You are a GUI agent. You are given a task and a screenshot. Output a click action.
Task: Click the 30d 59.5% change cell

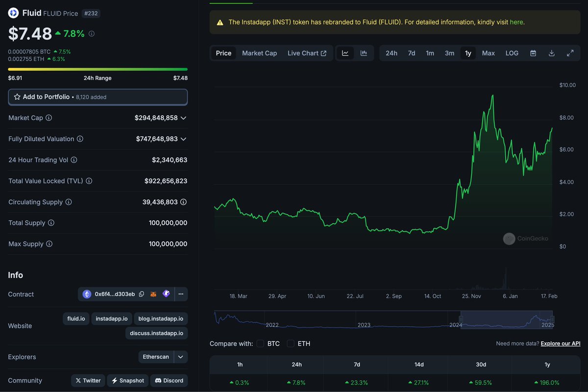pos(481,383)
